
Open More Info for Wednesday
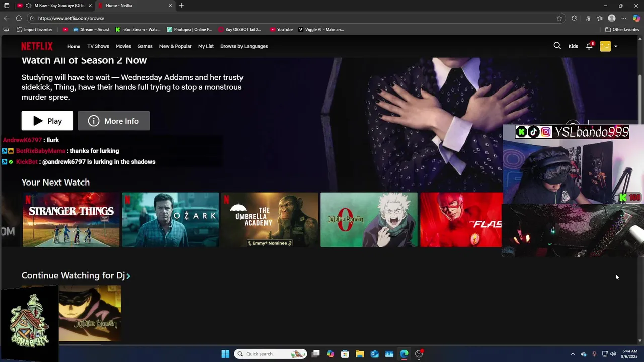tap(114, 121)
